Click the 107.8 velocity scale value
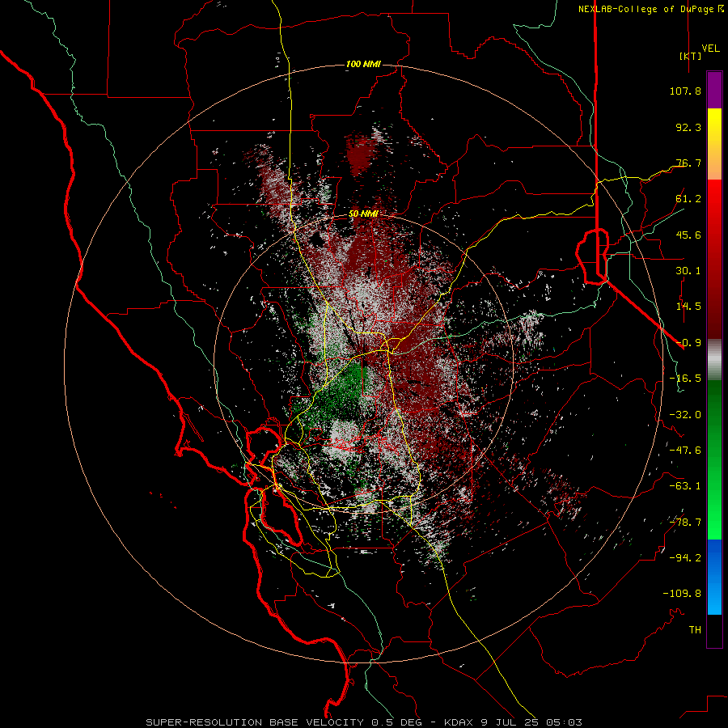Screen dimensions: 728x728 click(685, 91)
